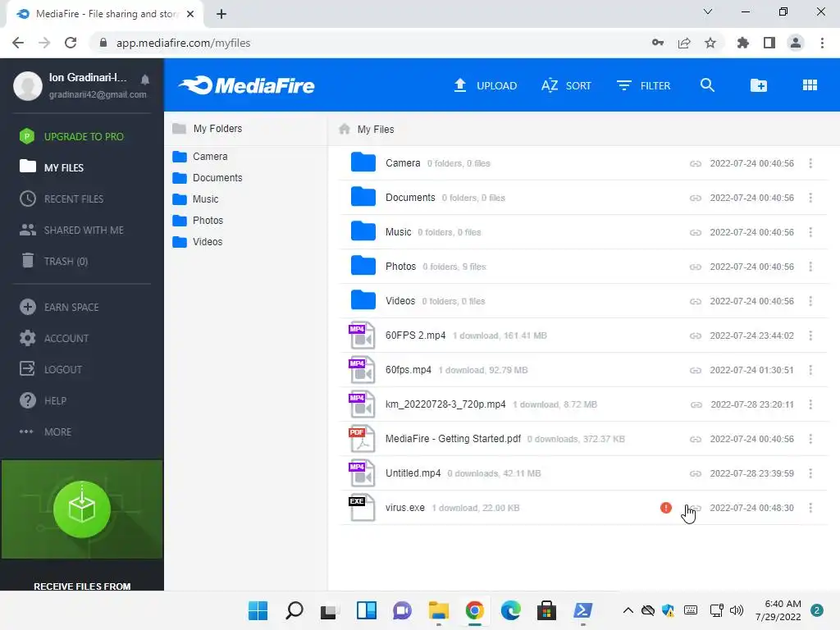This screenshot has width=840, height=630.
Task: Open three-dot menu for Photos folder
Action: (810, 267)
